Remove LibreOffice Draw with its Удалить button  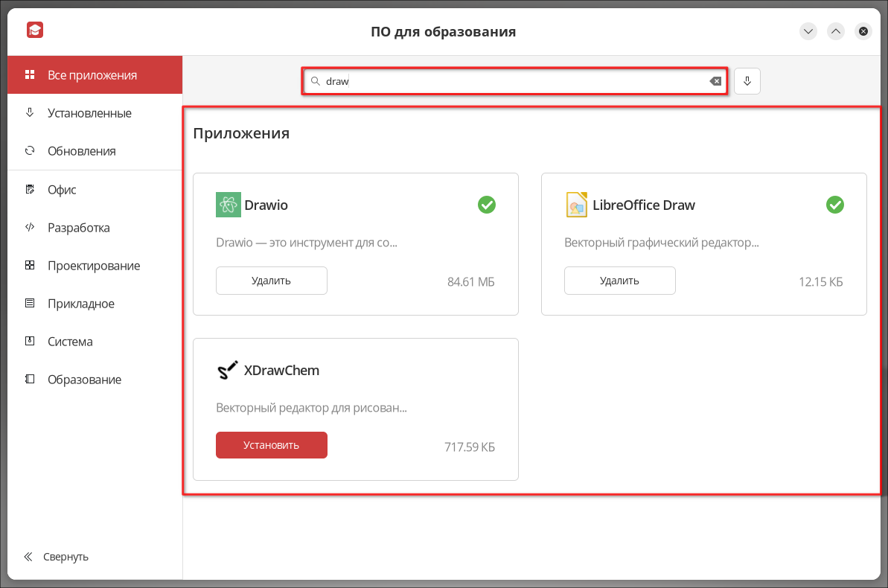[619, 281]
